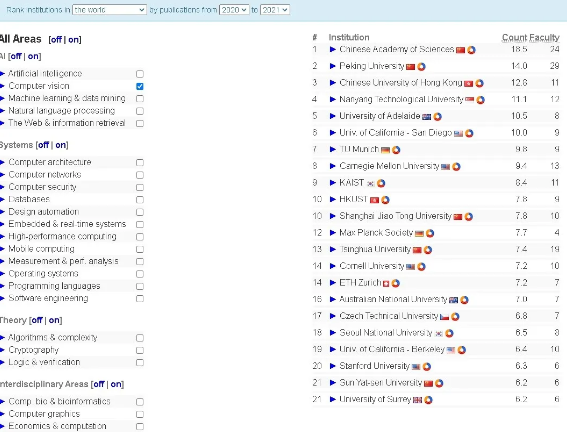Open the start year dropdown showing 2020
This screenshot has height=432, width=567.
[x=234, y=10]
